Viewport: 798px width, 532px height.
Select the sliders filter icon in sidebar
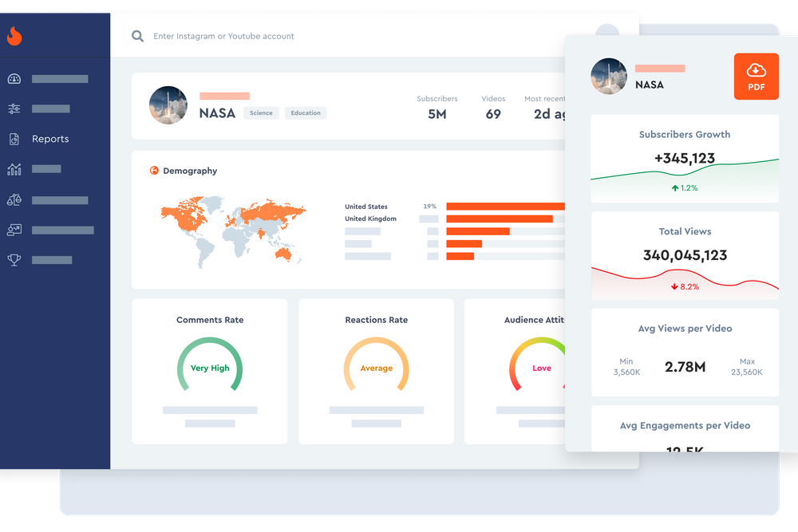click(14, 108)
